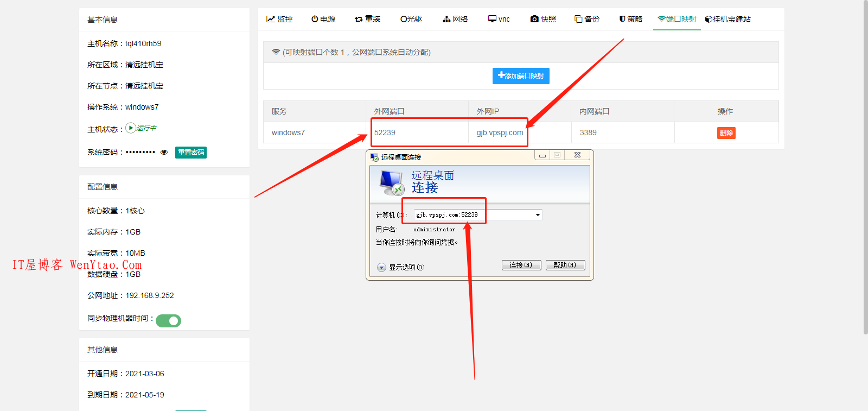Open the 策略 policy tab
Image resolution: width=868 pixels, height=411 pixels.
pos(631,19)
